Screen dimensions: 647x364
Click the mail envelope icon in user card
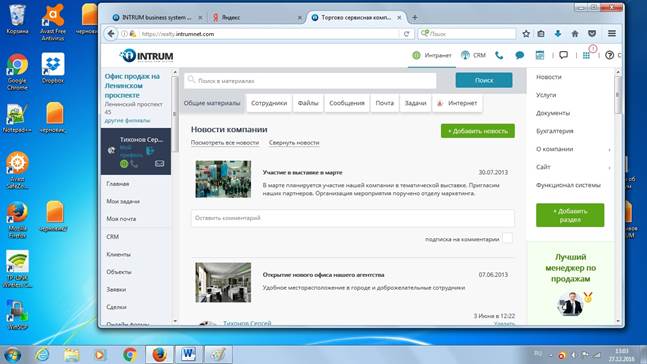coord(159,163)
